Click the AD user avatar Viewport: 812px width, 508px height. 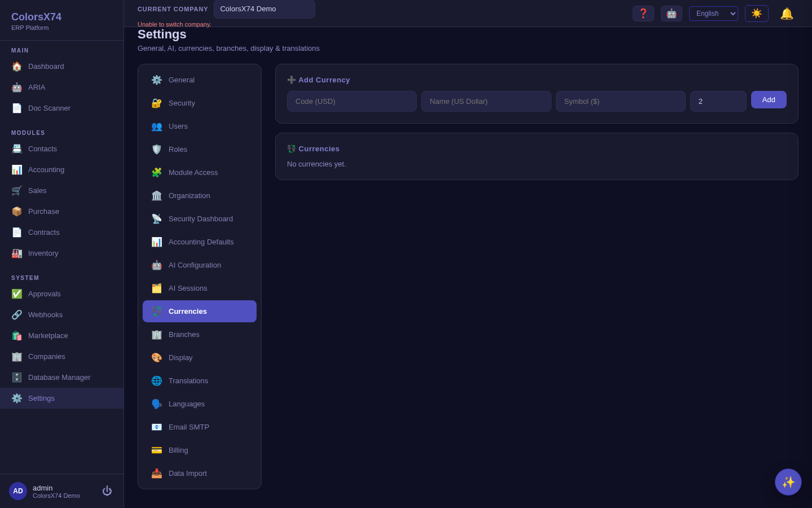click(x=18, y=491)
